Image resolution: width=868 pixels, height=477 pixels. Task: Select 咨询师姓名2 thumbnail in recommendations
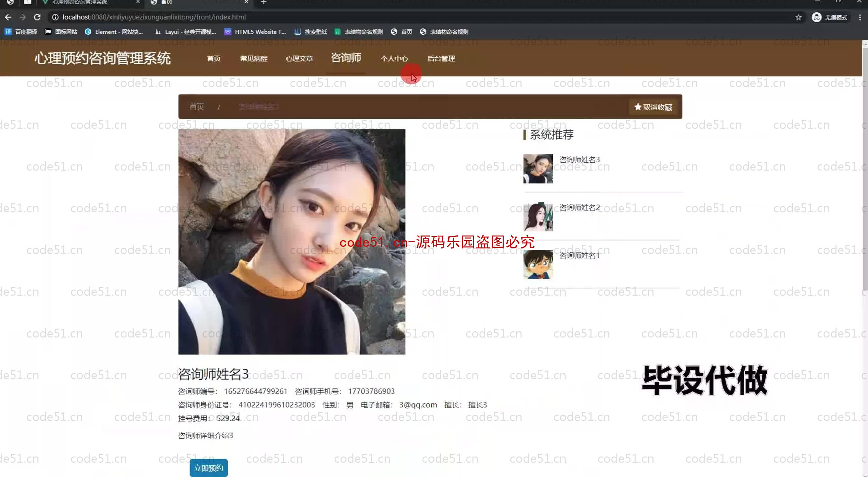(x=539, y=216)
